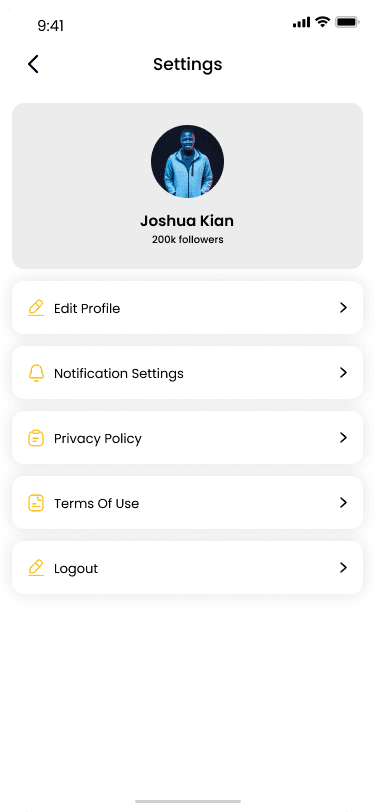Expand Edit Profile using its chevron

pyautogui.click(x=343, y=308)
